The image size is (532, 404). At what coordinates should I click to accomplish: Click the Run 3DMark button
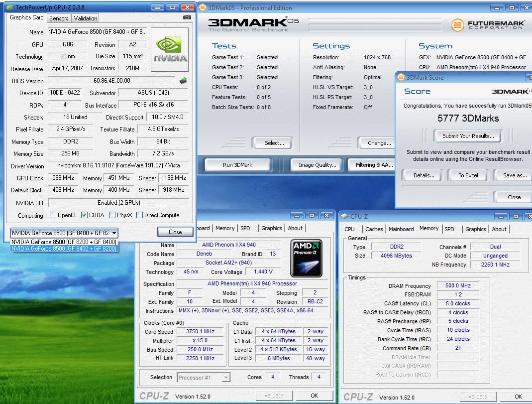click(x=237, y=165)
